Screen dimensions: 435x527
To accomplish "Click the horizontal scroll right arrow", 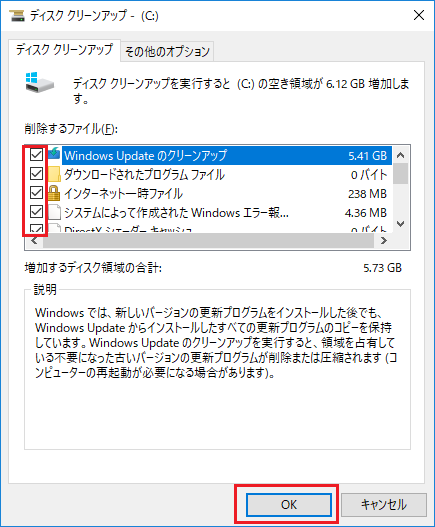I will click(384, 240).
